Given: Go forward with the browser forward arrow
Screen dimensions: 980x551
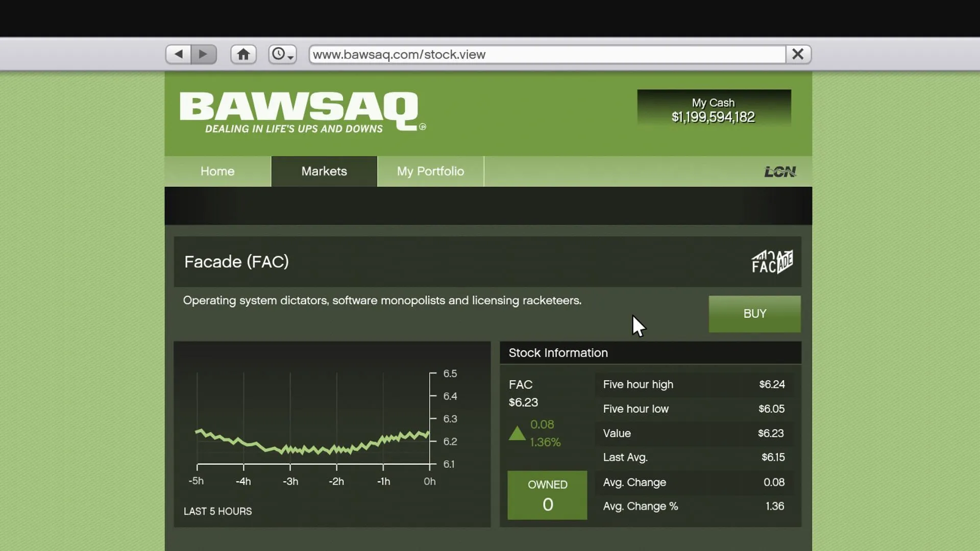Looking at the screenshot, I should pyautogui.click(x=204, y=54).
